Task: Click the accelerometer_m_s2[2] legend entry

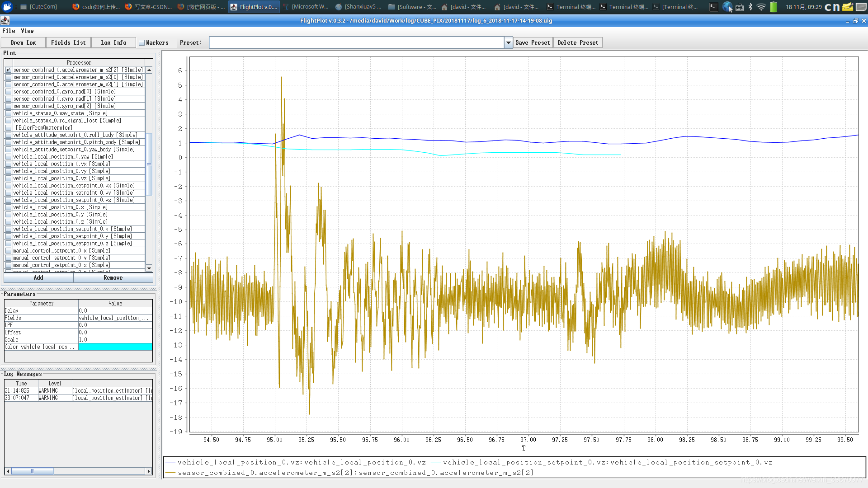Action: [x=349, y=473]
